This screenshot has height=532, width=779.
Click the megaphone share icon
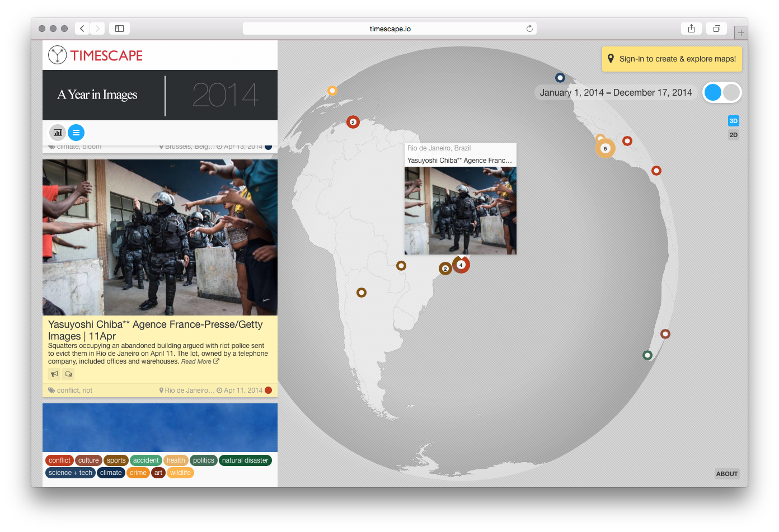[54, 374]
